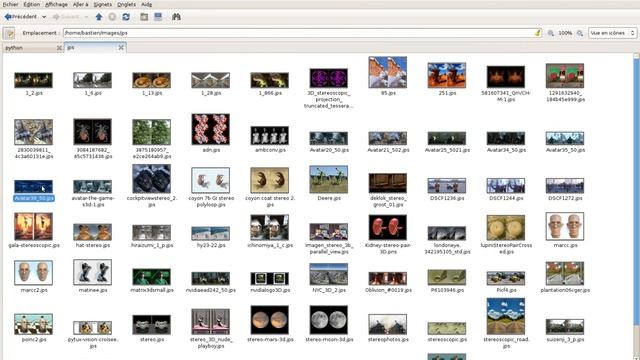Select the 1_28.jps thumbnail
Viewport: 640px width, 360px height.
pyautogui.click(x=211, y=80)
